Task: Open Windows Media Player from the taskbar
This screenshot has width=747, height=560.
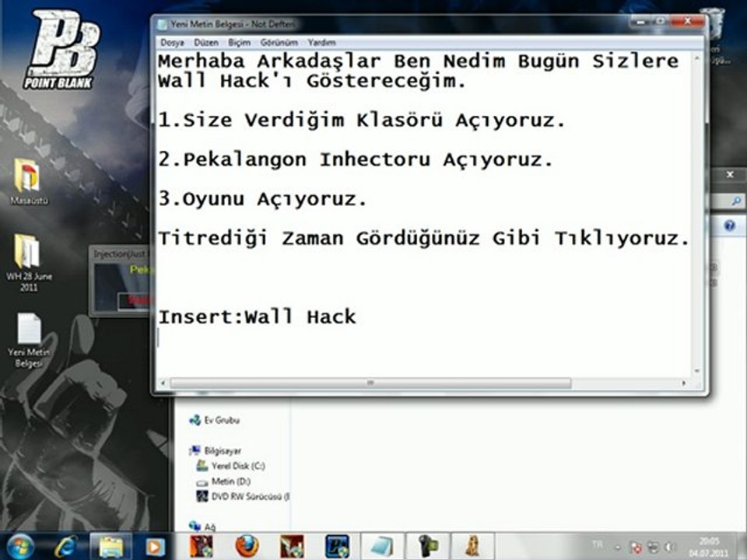Action: point(154,546)
